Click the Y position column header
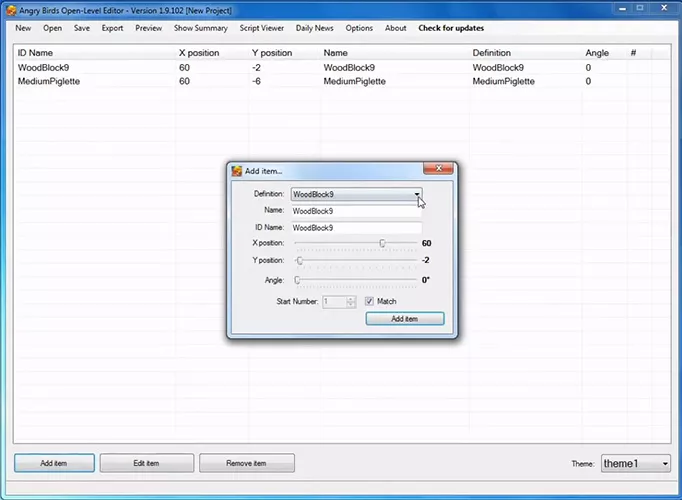Image resolution: width=682 pixels, height=500 pixels. (272, 53)
